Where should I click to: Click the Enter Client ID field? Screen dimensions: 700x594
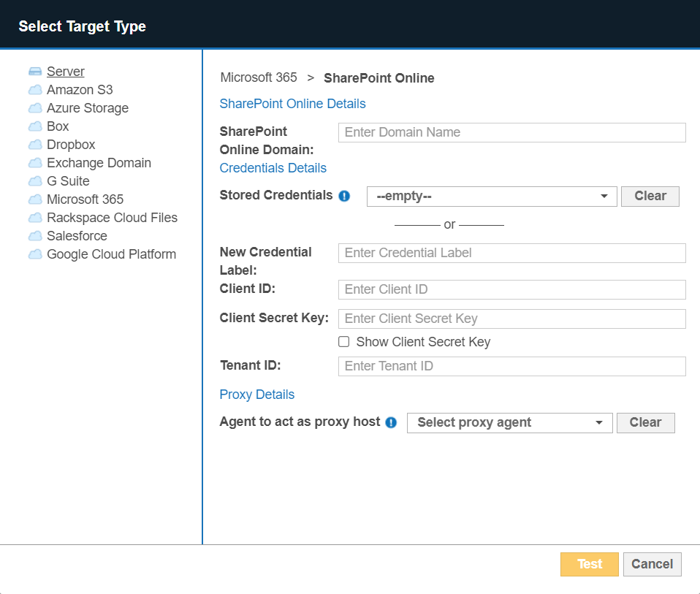511,289
